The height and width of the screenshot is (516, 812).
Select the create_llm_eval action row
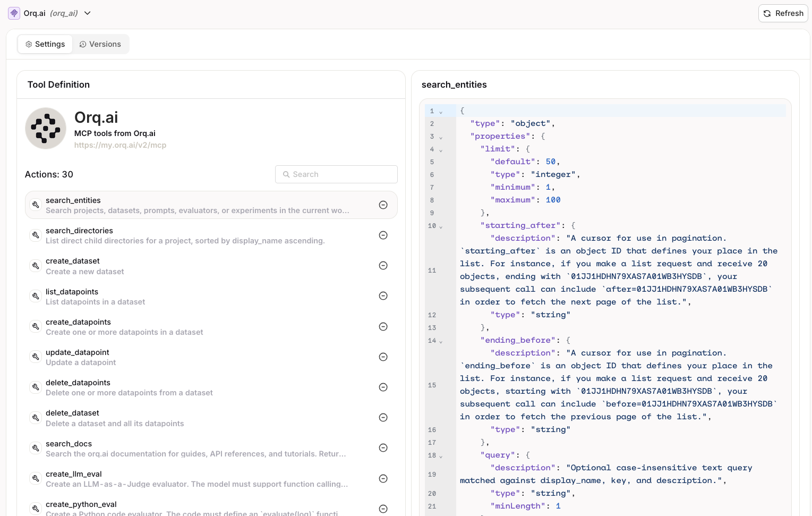pyautogui.click(x=211, y=479)
